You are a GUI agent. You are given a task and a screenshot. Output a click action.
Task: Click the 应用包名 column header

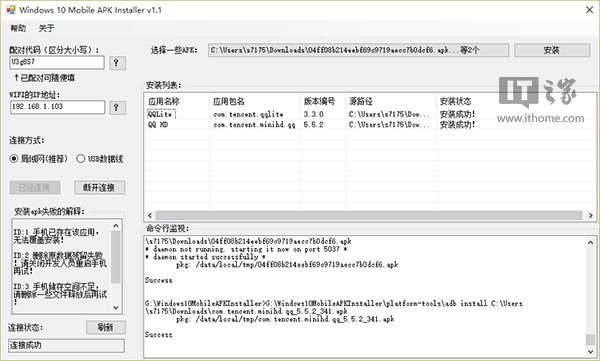(228, 101)
